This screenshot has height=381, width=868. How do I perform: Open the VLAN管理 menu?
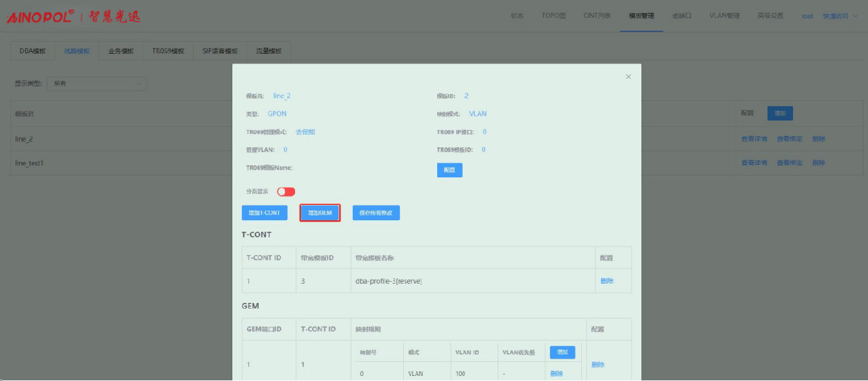(724, 16)
